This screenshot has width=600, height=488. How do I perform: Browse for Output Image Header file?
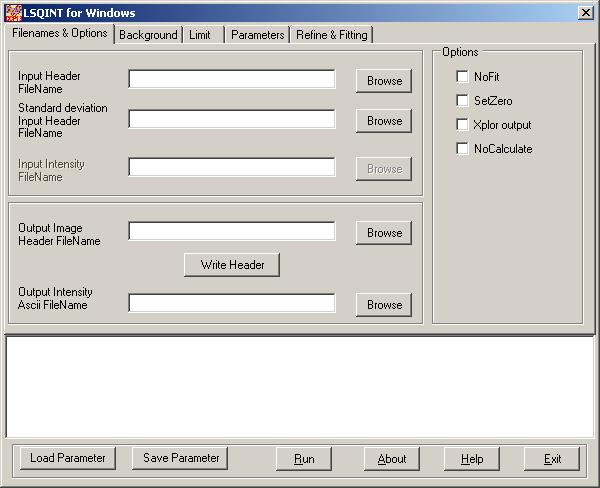[384, 233]
